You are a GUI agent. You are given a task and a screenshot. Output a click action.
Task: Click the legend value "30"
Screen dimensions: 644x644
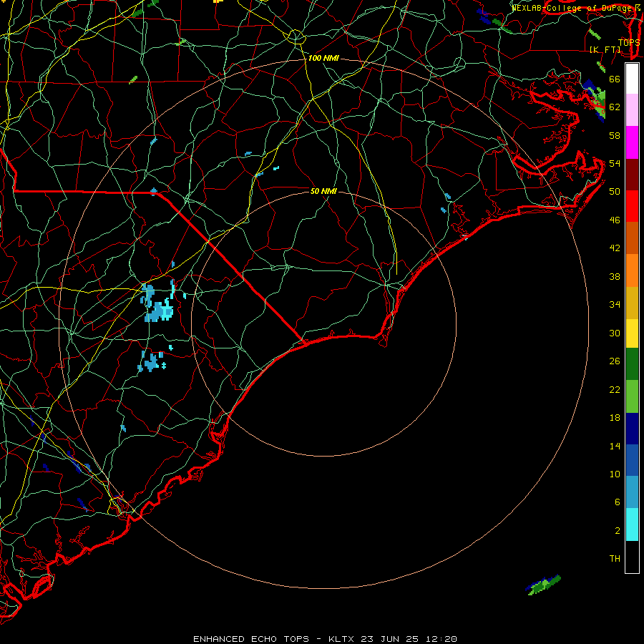(x=615, y=333)
